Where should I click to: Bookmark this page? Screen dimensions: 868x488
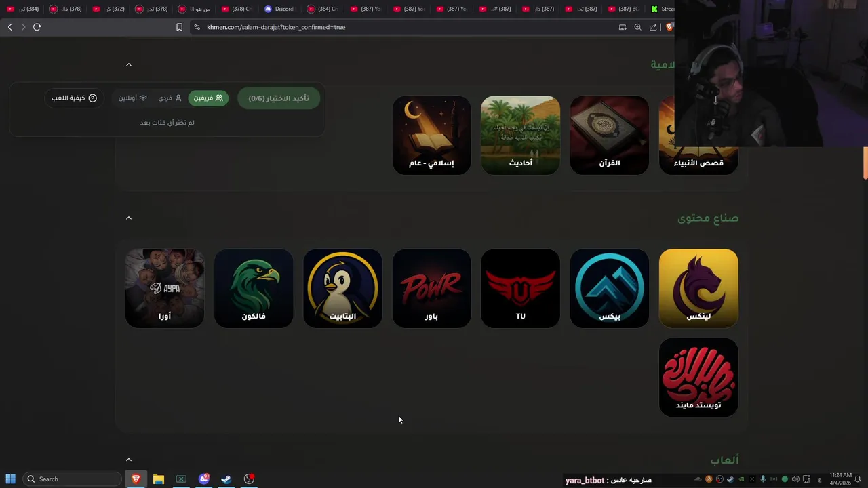pyautogui.click(x=179, y=27)
